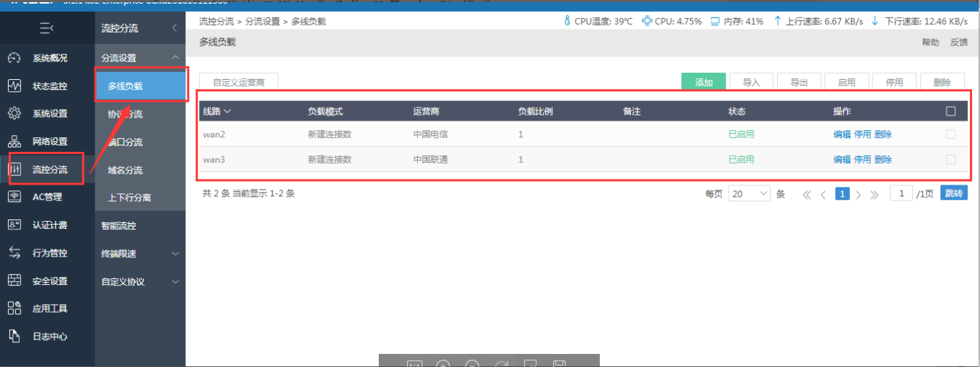
Task: Click 停用 link in wan3 row
Action: 862,159
